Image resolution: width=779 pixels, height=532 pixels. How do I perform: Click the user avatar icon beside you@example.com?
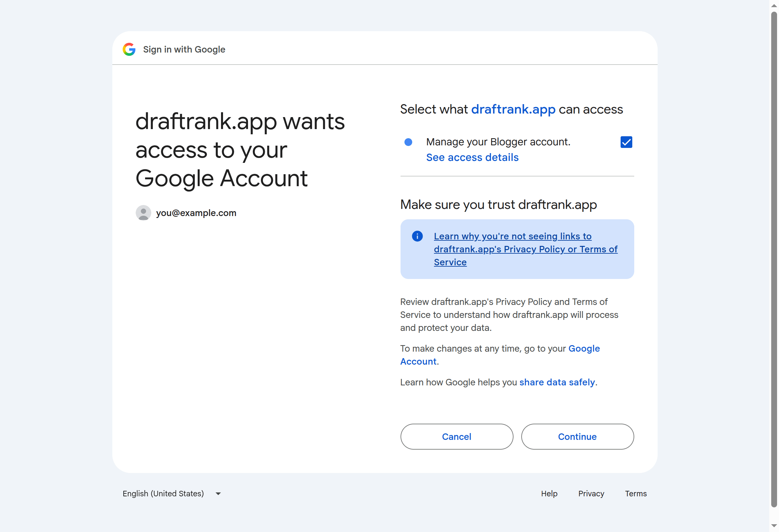143,213
